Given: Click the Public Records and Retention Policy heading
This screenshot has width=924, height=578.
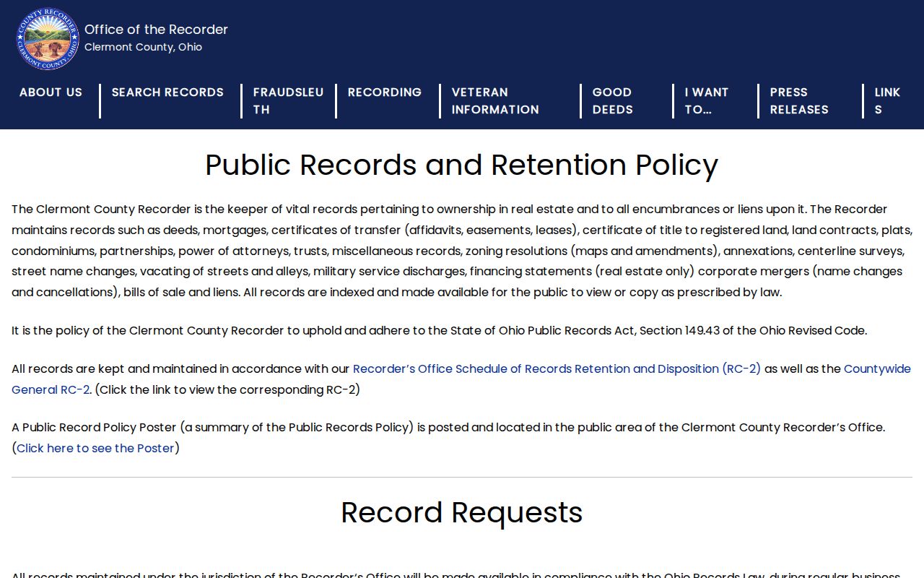Looking at the screenshot, I should 462,165.
